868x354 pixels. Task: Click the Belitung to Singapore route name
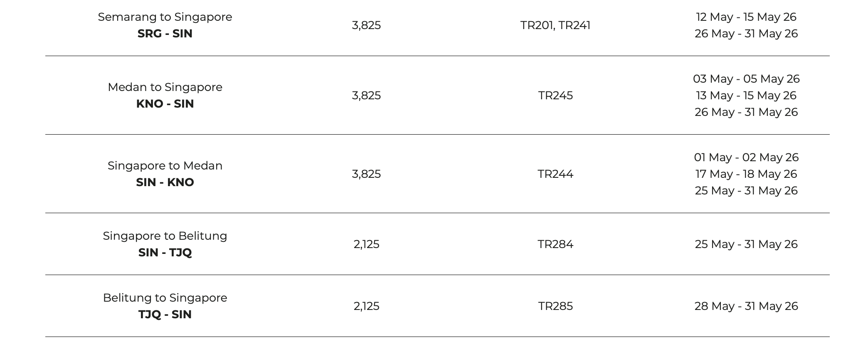pyautogui.click(x=165, y=298)
